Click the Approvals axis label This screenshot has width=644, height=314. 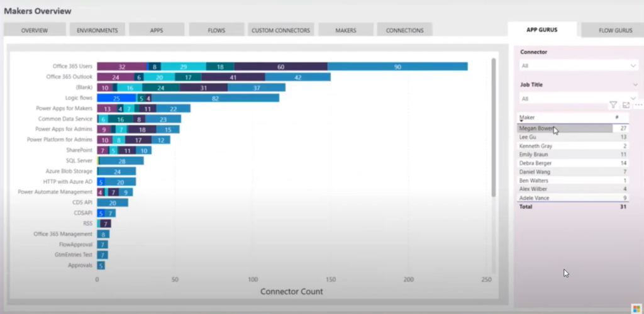pos(80,265)
